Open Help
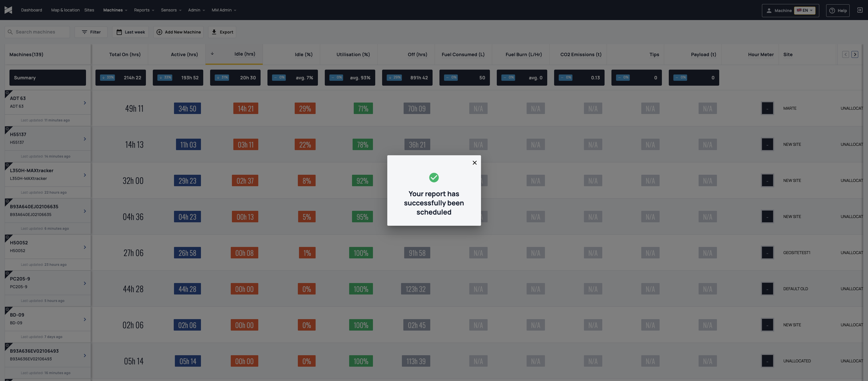 click(x=838, y=10)
